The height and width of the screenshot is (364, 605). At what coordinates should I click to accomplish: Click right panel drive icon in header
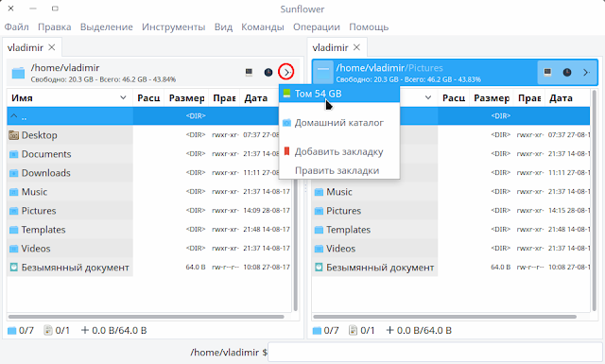pyautogui.click(x=323, y=72)
